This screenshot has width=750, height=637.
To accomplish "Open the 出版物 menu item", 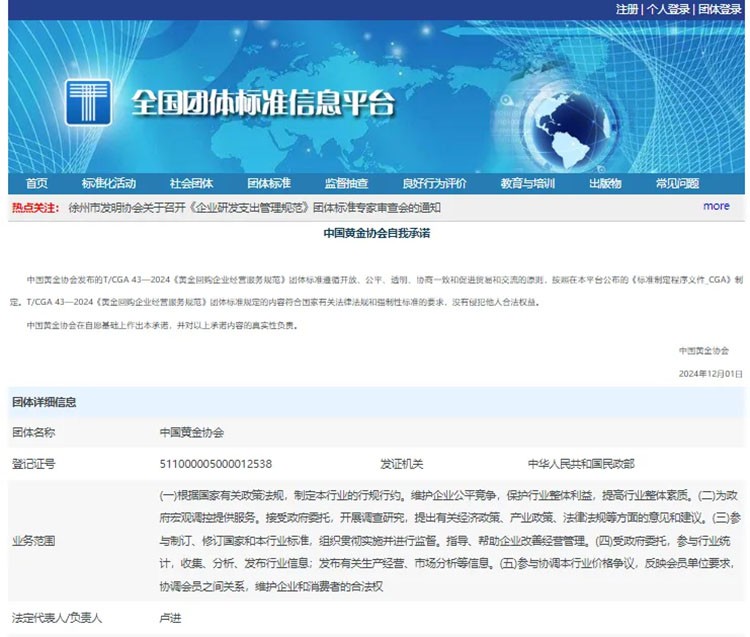I will click(605, 183).
